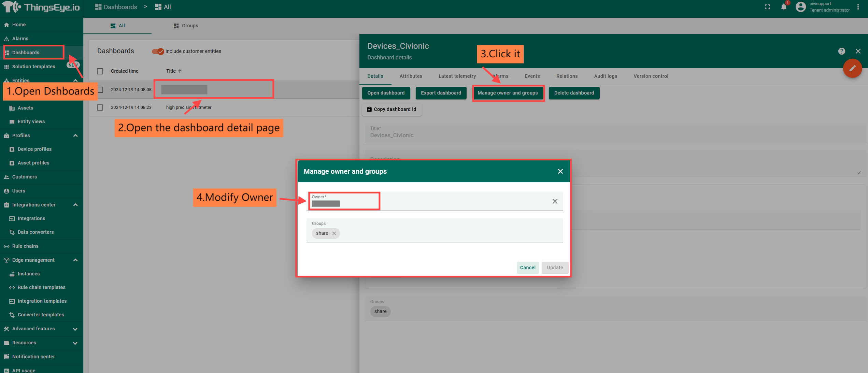Screen dimensions: 868x373
Task: Click the notification bell icon
Action: coord(783,7)
